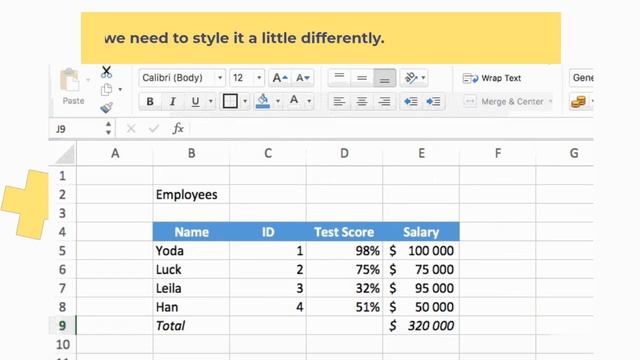
Task: Toggle Bold formatting
Action: coord(150,101)
